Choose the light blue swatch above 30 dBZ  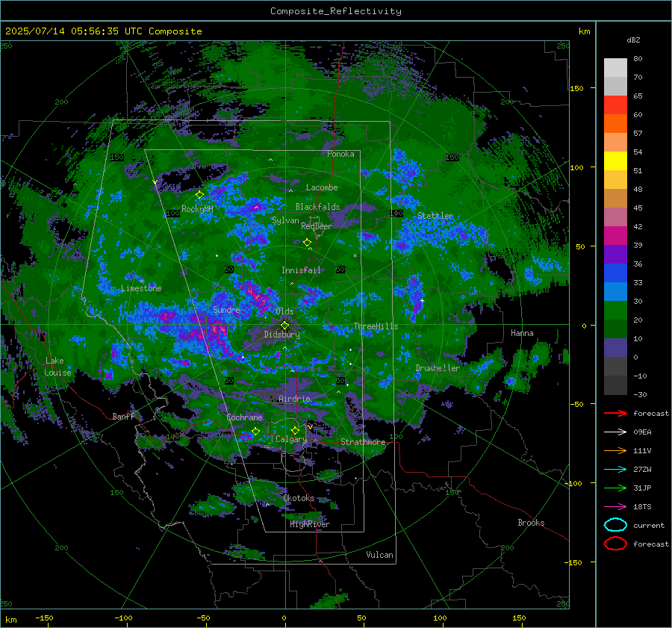tap(615, 291)
